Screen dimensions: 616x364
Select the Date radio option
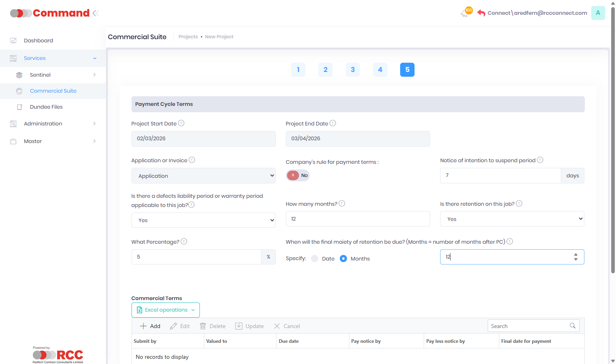[315, 259]
